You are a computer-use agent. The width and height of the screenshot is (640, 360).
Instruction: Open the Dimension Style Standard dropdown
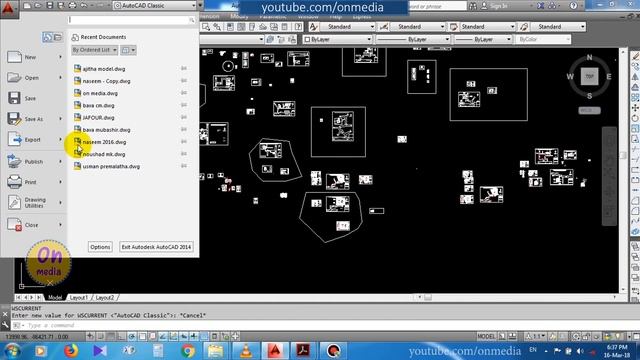point(418,27)
